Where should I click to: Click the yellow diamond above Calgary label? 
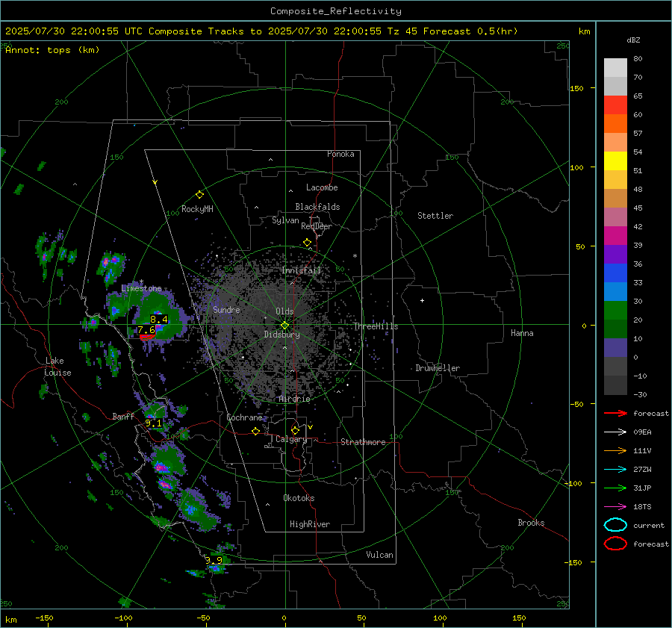point(295,430)
